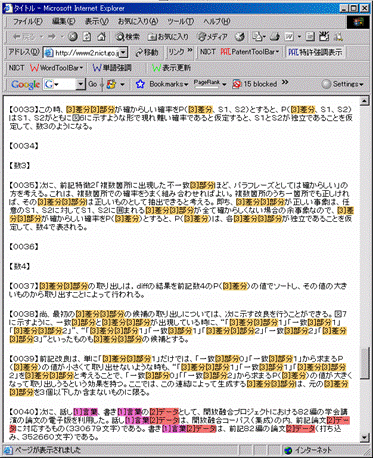Image resolution: width=373 pixels, height=458 pixels.
Task: Click the Google logo on toolbar
Action: (26, 84)
